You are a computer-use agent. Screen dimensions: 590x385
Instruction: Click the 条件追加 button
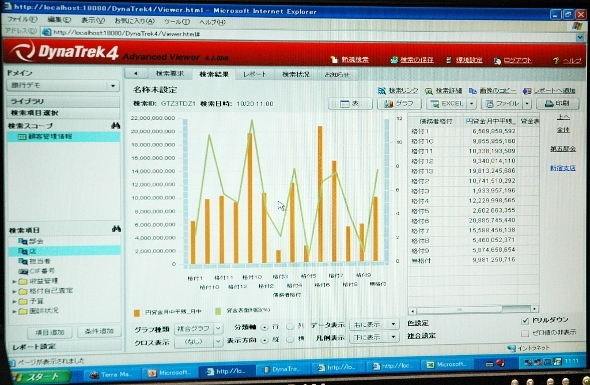point(99,331)
